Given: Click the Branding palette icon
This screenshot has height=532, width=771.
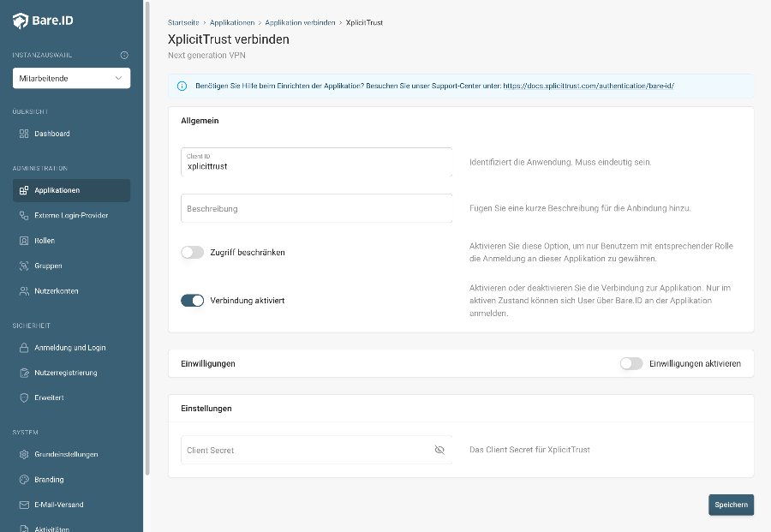Looking at the screenshot, I should [x=24, y=480].
